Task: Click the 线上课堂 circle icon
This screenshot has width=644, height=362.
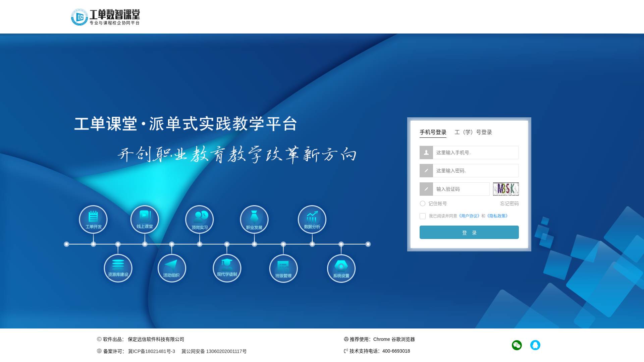Action: point(145,220)
